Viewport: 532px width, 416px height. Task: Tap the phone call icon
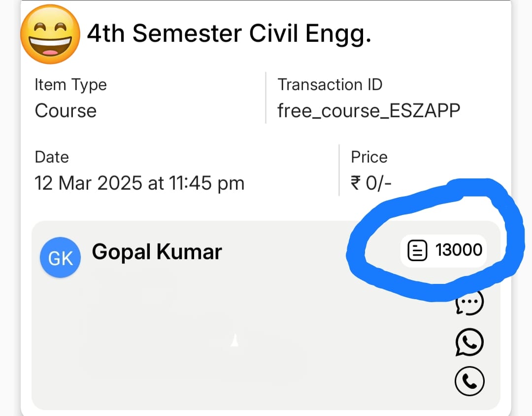click(469, 381)
